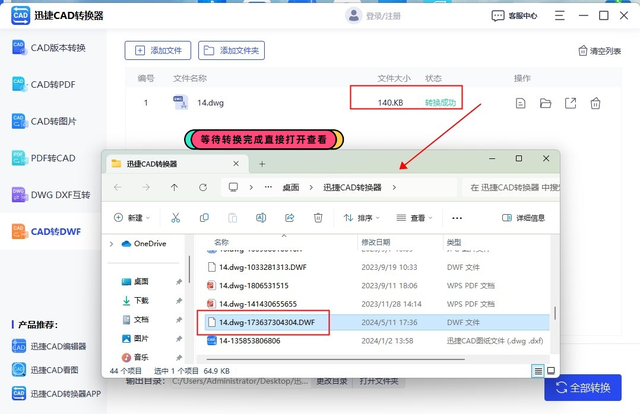Toggle the 详细信息 details pane
Image resolution: width=640 pixels, height=414 pixels.
click(x=523, y=218)
